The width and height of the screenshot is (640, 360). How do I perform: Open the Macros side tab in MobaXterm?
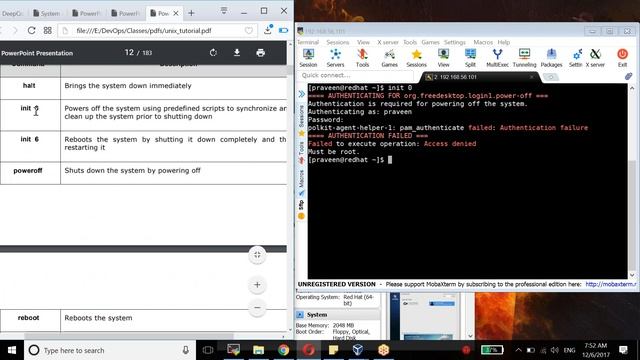coord(302,182)
